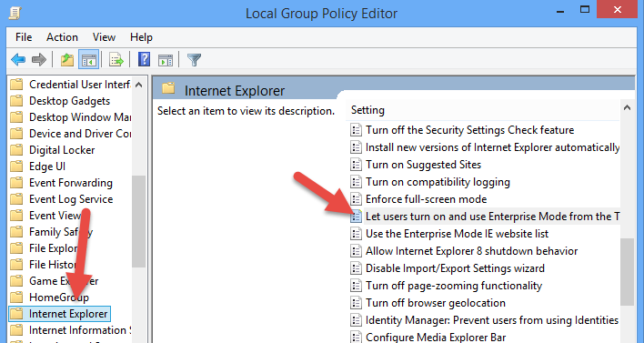Click the policy icon beside Enforce full-screen mode
Image resolution: width=644 pixels, height=343 pixels.
356,199
